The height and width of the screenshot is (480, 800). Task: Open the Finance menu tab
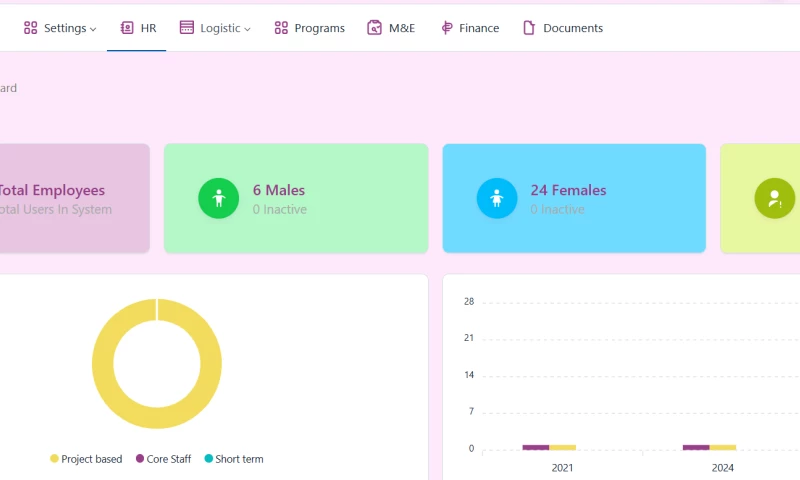479,28
